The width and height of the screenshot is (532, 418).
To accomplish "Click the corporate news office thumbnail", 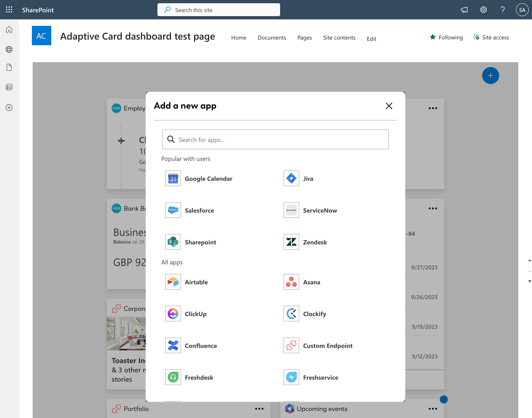I will coord(126,333).
